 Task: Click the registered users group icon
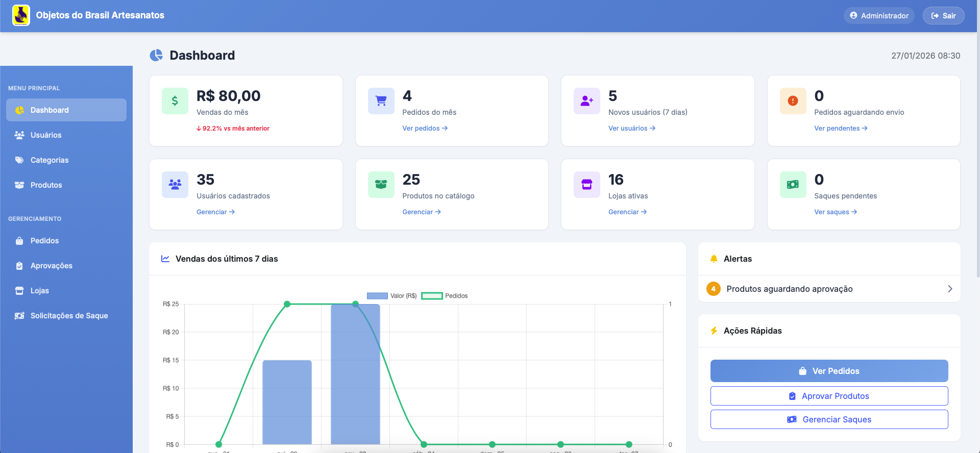pos(175,185)
